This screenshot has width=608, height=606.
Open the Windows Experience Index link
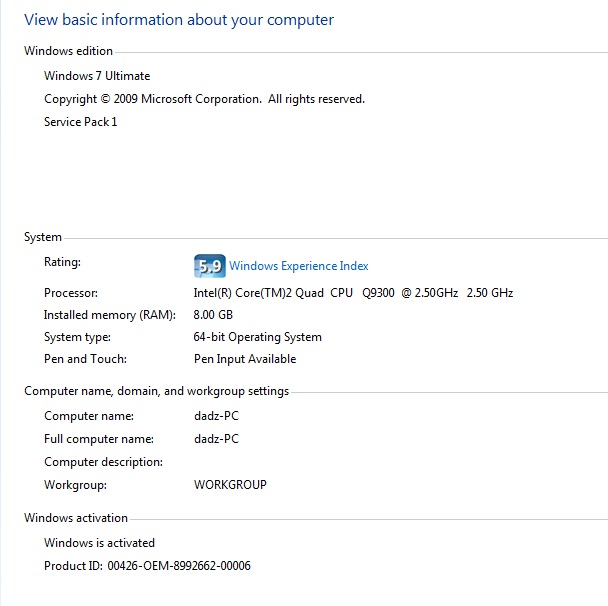pos(299,266)
